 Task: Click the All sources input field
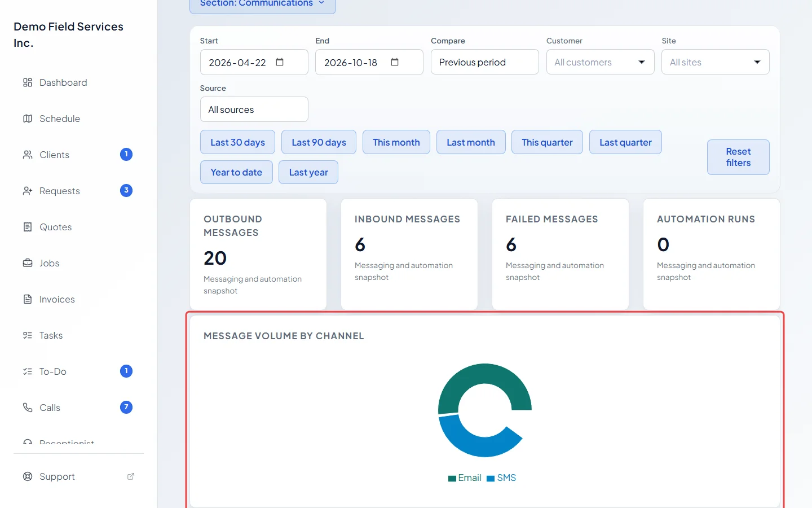coord(254,110)
